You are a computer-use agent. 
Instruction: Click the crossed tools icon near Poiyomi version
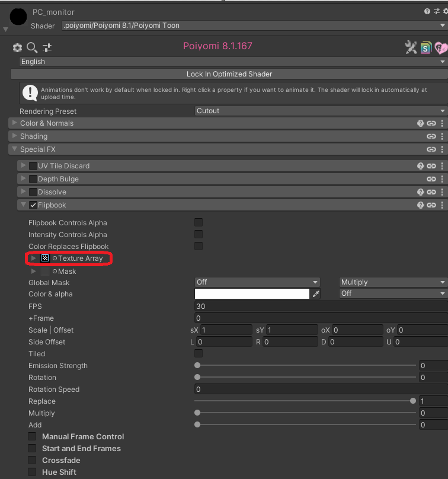(411, 47)
